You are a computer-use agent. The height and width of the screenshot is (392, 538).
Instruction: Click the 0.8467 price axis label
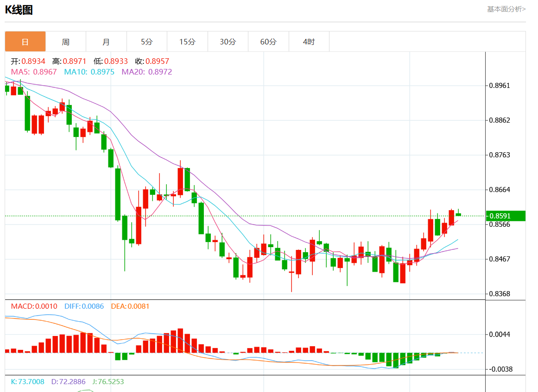pyautogui.click(x=500, y=259)
